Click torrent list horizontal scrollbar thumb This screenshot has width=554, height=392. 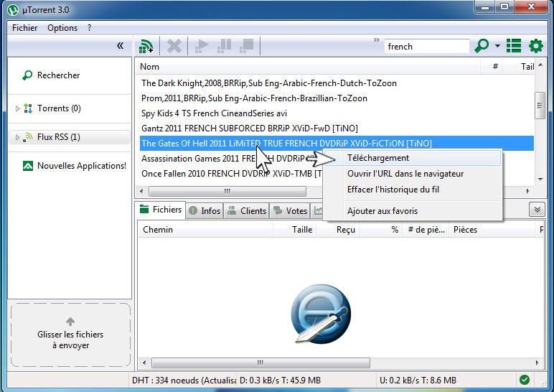click(x=227, y=191)
